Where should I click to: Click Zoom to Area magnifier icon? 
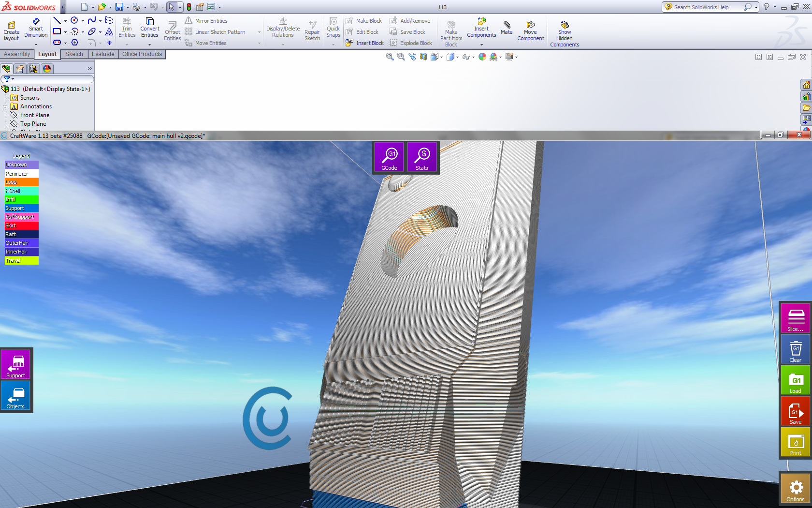(401, 57)
